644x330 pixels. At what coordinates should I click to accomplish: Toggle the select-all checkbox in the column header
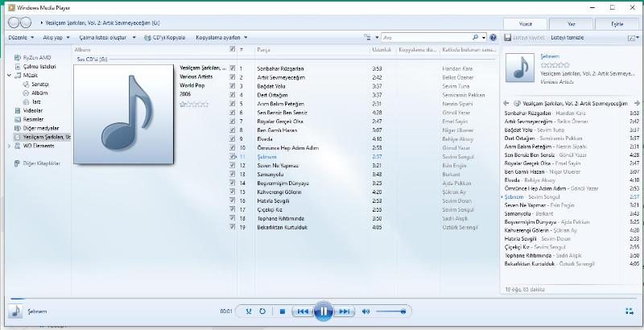[x=233, y=49]
